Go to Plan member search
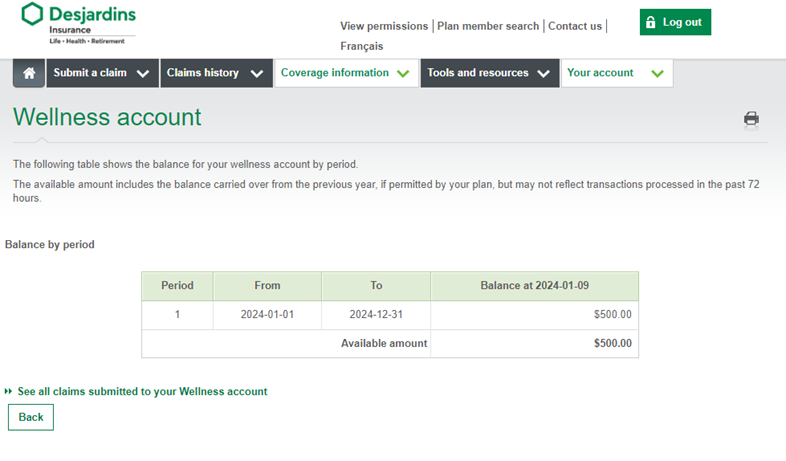The height and width of the screenshot is (461, 786). [x=488, y=26]
